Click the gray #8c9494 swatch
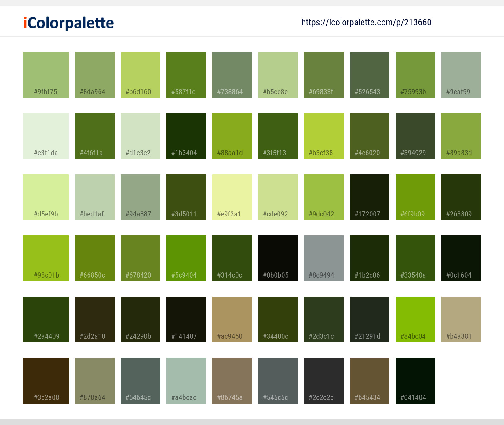The image size is (504, 425). pyautogui.click(x=324, y=258)
